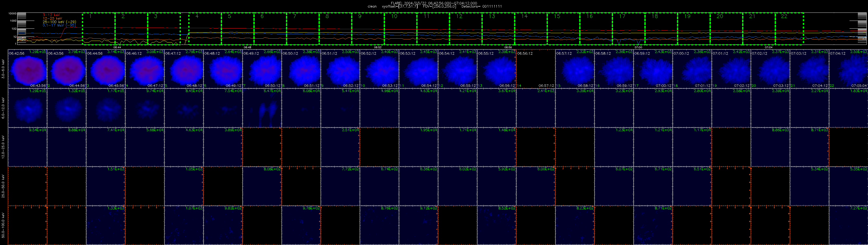The width and height of the screenshot is (868, 245).
Task: Open the 50.0-100.0 keV image labeled 8.76E+02
Action: (x=380, y=225)
